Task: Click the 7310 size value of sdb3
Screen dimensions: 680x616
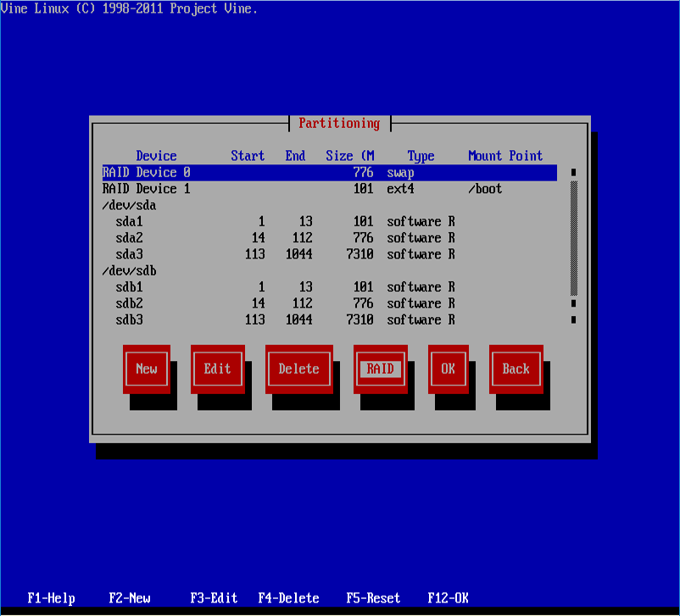Action: click(x=360, y=320)
